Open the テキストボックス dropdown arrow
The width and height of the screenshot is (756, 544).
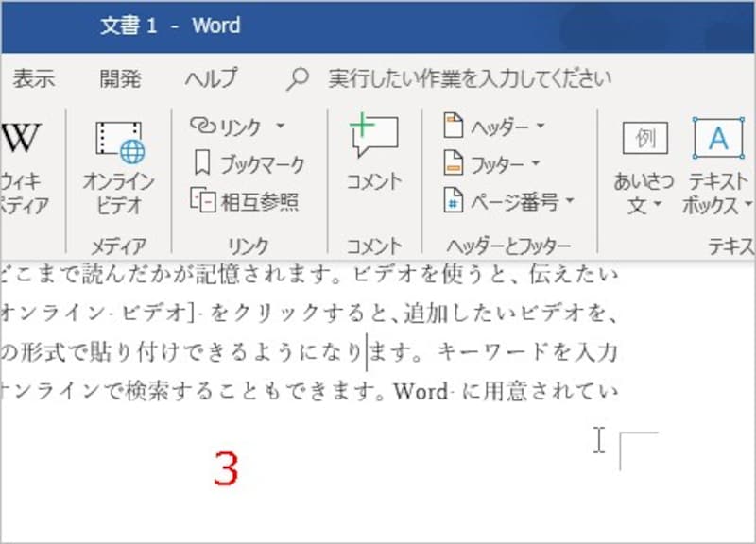748,204
